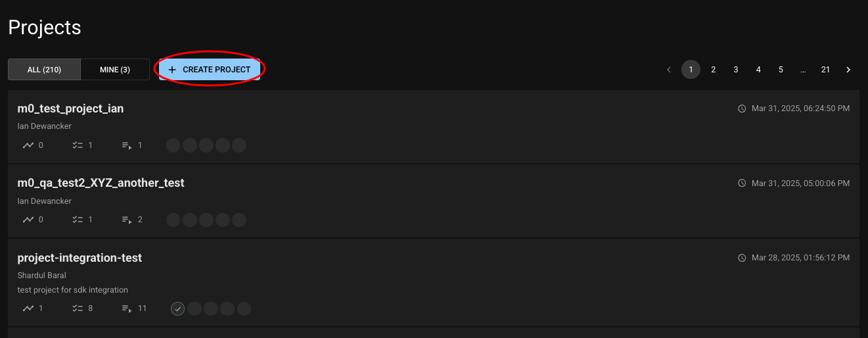Switch to the ALL (210) tab

pos(44,70)
